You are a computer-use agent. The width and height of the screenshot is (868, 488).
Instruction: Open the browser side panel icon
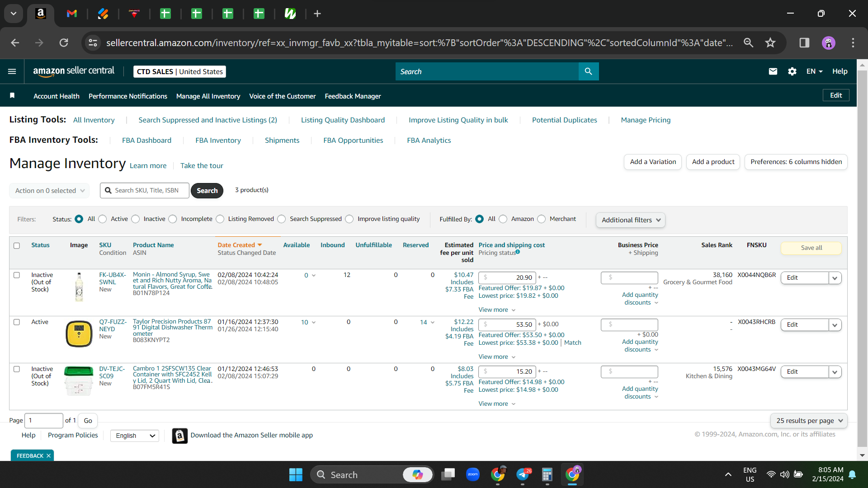pyautogui.click(x=804, y=43)
